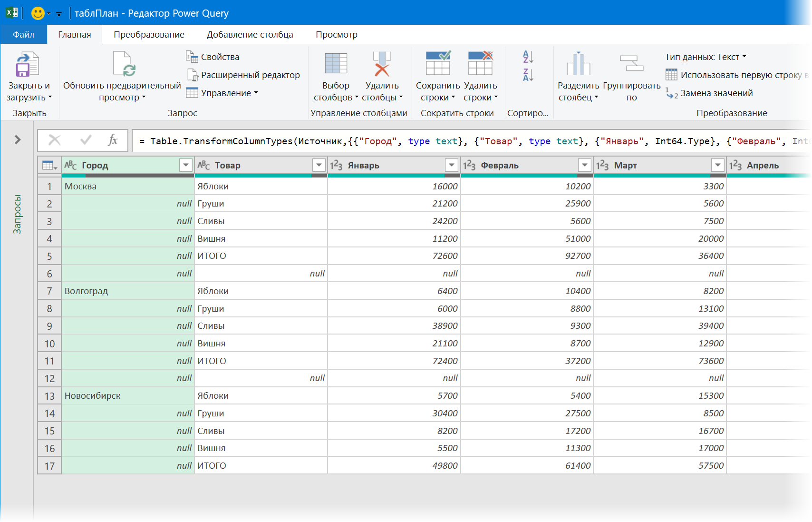Select the Новосибирск cell
This screenshot has width=812, height=522.
click(128, 396)
